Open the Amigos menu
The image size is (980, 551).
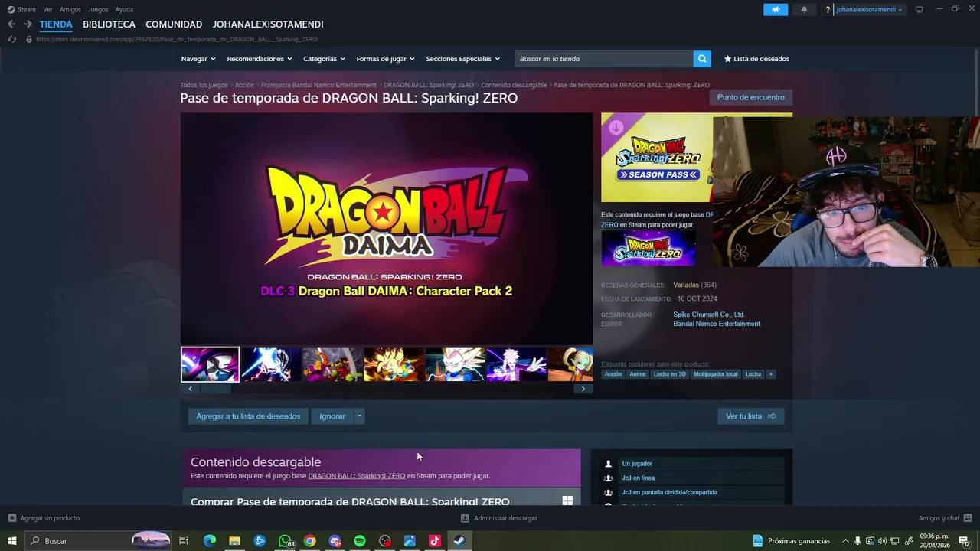coord(70,9)
